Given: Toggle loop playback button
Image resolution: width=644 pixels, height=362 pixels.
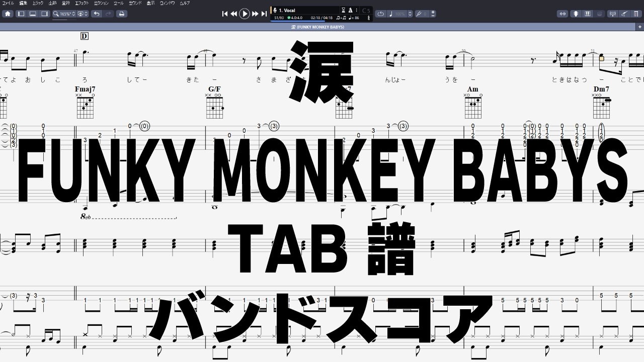Looking at the screenshot, I should pos(380,14).
